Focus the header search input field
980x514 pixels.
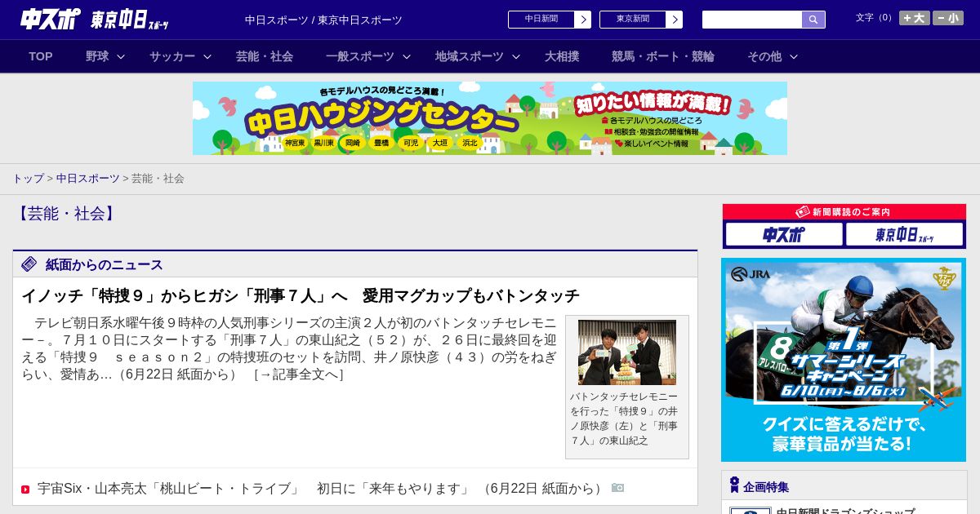752,20
